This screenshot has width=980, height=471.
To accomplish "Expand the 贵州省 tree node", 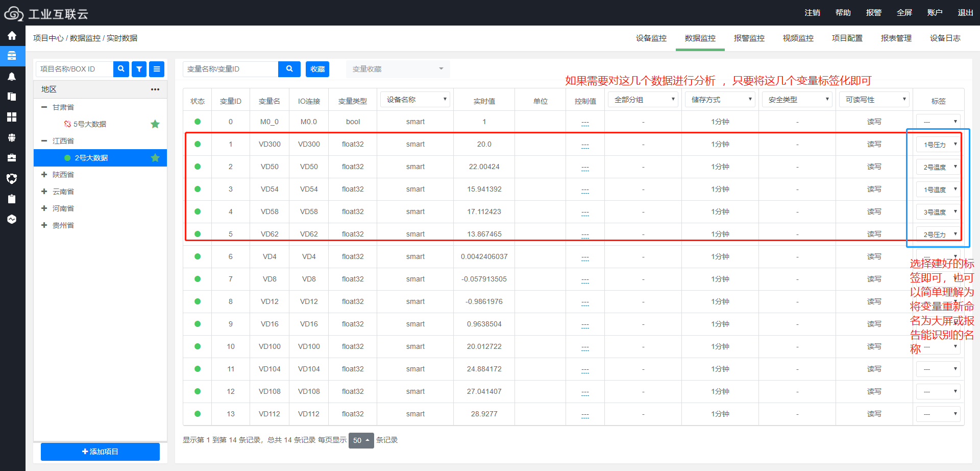I will [x=44, y=225].
